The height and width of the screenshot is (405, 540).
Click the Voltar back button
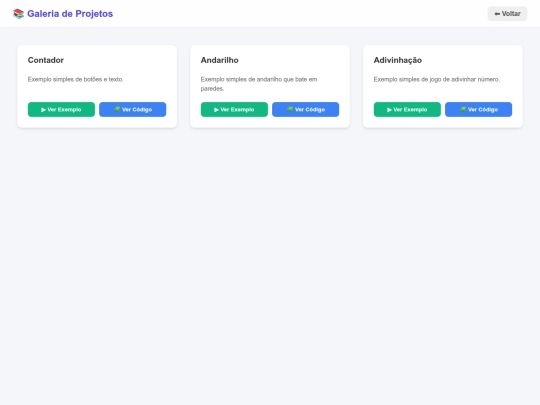(507, 14)
